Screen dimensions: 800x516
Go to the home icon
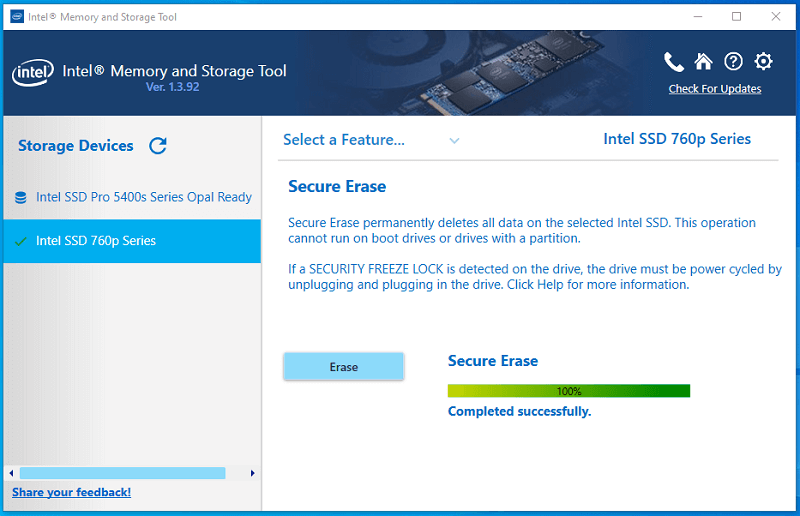[703, 62]
